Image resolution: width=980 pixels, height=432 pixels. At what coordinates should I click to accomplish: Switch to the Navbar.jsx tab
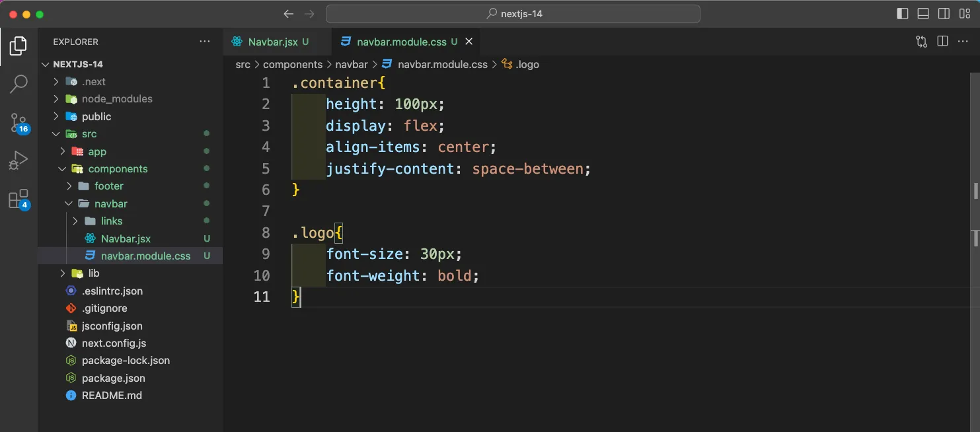tap(278, 42)
